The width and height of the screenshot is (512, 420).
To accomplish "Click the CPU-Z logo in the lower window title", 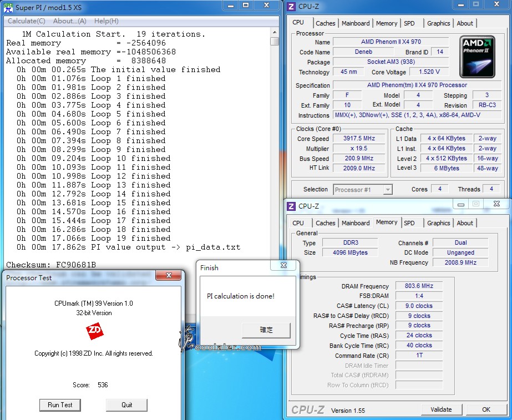I will (291, 206).
